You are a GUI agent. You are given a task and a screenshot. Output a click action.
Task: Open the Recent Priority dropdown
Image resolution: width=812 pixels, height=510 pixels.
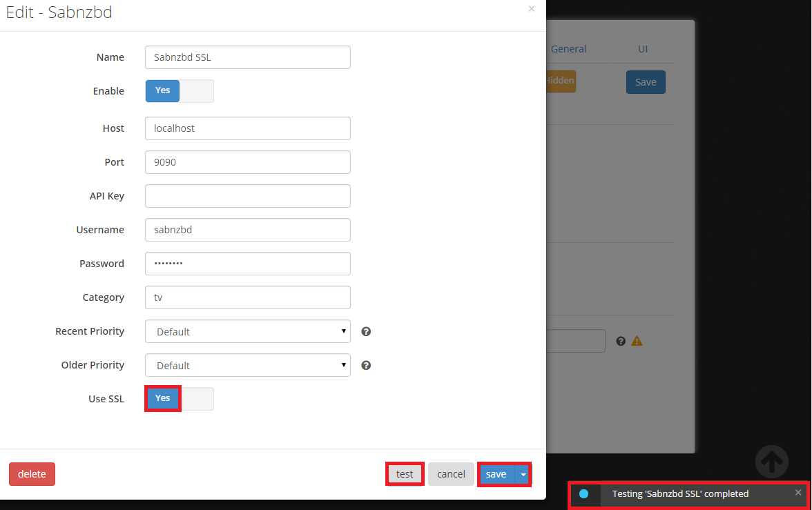(x=247, y=331)
